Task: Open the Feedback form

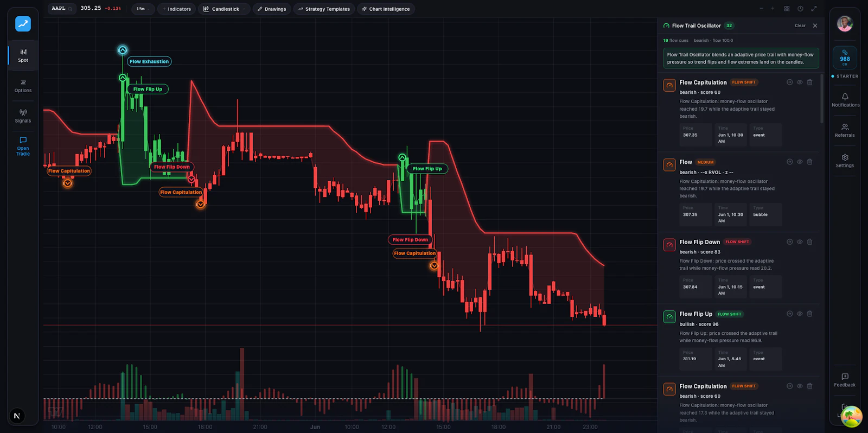Action: (x=845, y=380)
